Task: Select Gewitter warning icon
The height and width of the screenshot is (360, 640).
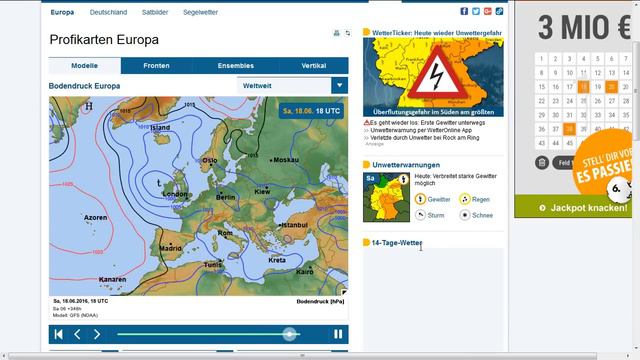Action: pos(420,199)
